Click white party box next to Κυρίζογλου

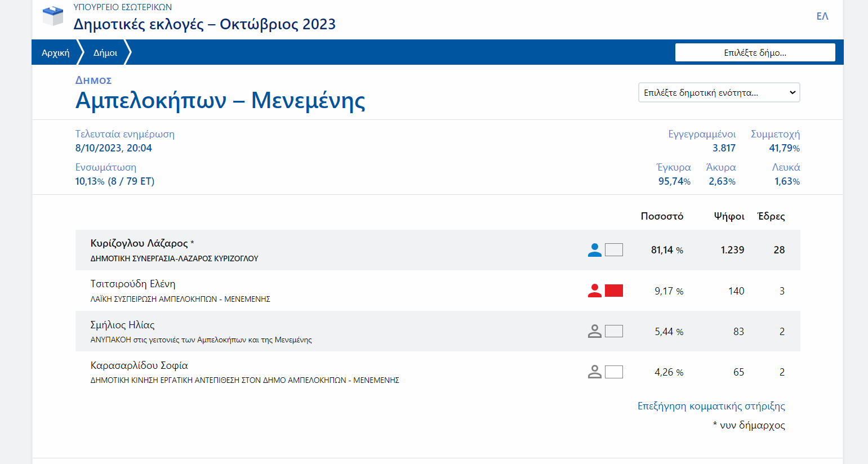[613, 250]
